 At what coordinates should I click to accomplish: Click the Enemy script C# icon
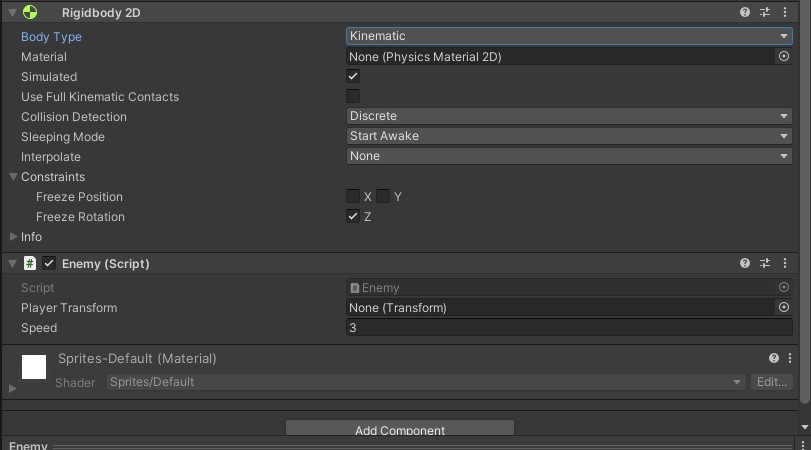tap(30, 263)
